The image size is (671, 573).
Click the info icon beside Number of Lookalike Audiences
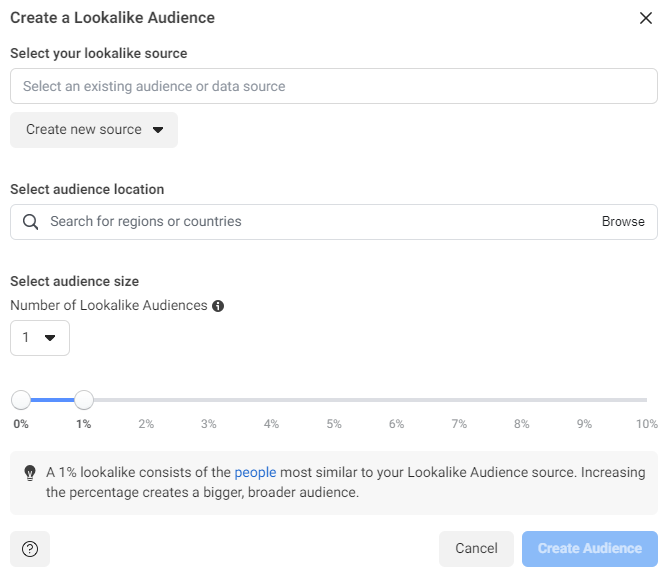point(218,306)
